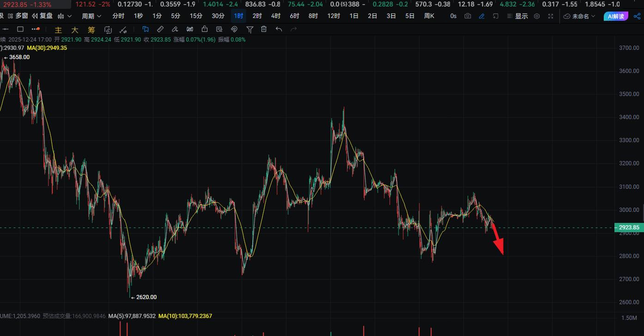Click the trash icon to delete drawings

pos(264,30)
